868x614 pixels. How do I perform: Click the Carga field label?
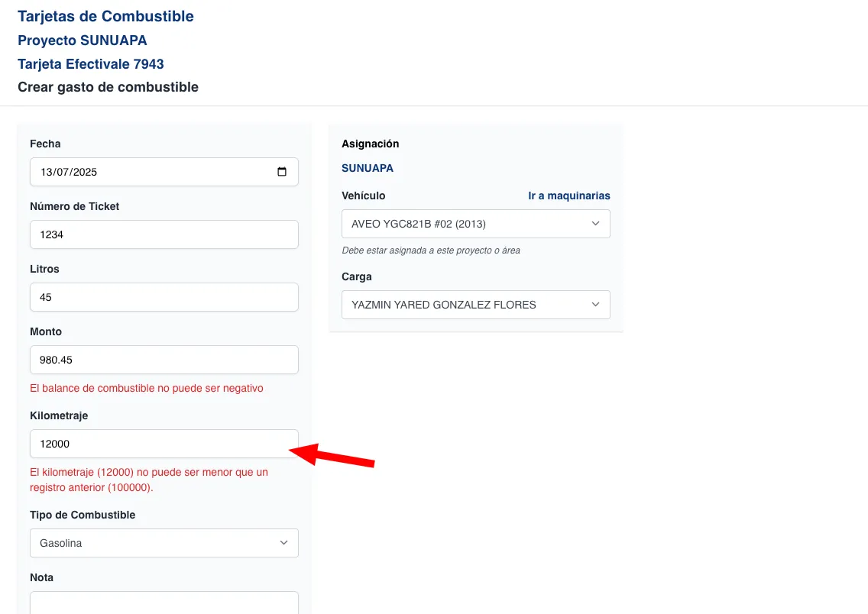(357, 276)
